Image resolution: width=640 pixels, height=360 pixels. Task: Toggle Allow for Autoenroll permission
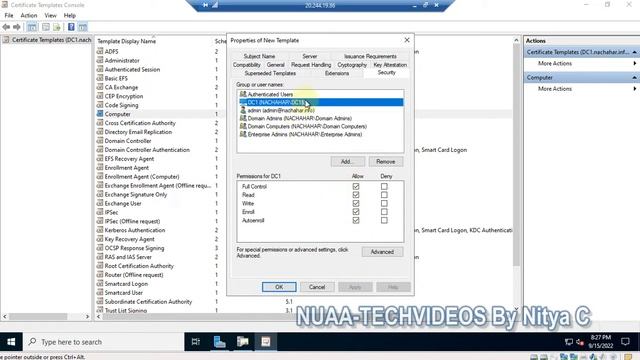[356, 220]
